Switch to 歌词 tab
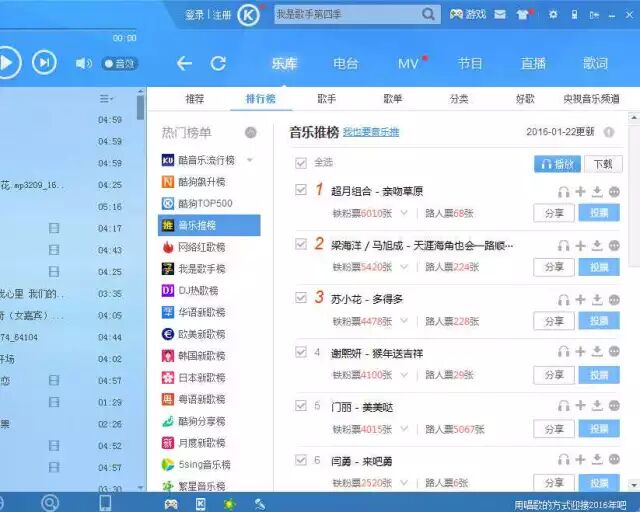640x512 pixels. click(x=595, y=64)
